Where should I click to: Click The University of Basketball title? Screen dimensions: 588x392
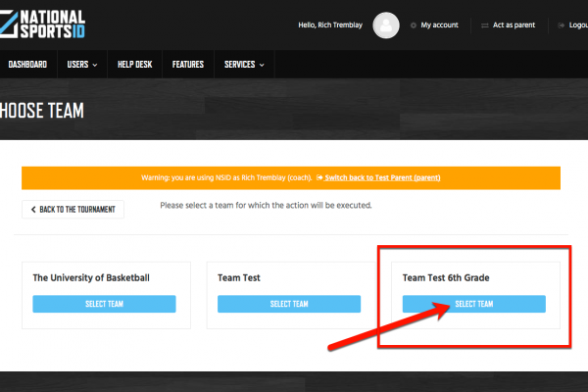[x=91, y=278]
